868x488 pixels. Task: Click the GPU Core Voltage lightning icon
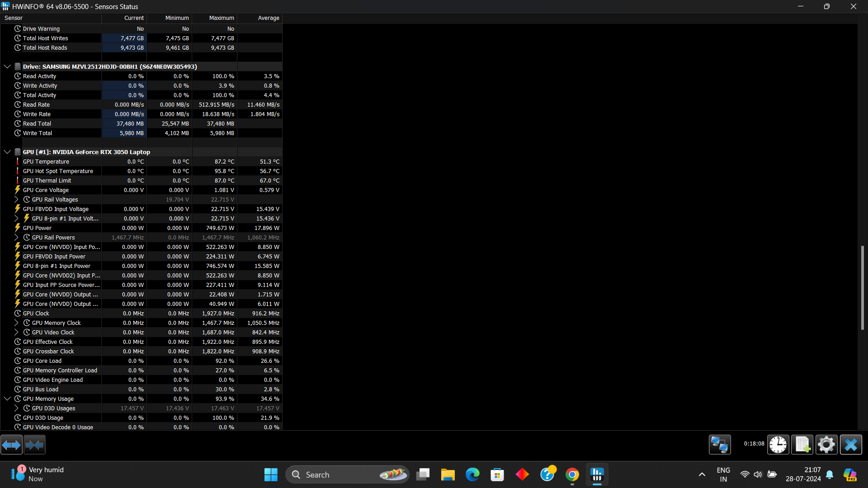[18, 190]
